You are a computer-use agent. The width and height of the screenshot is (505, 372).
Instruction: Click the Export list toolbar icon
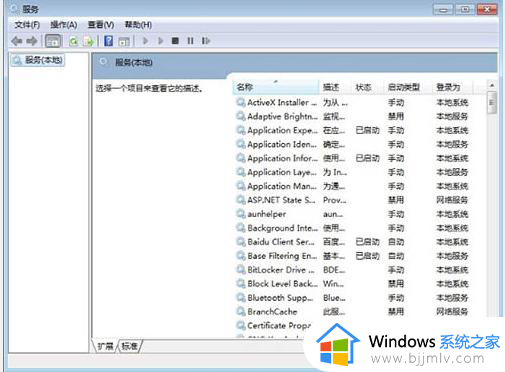point(89,41)
